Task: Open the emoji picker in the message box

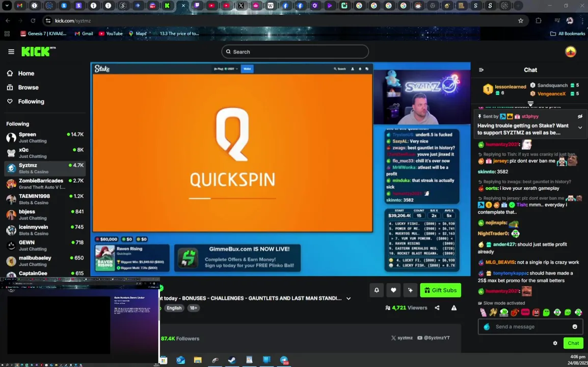Action: pos(575,326)
